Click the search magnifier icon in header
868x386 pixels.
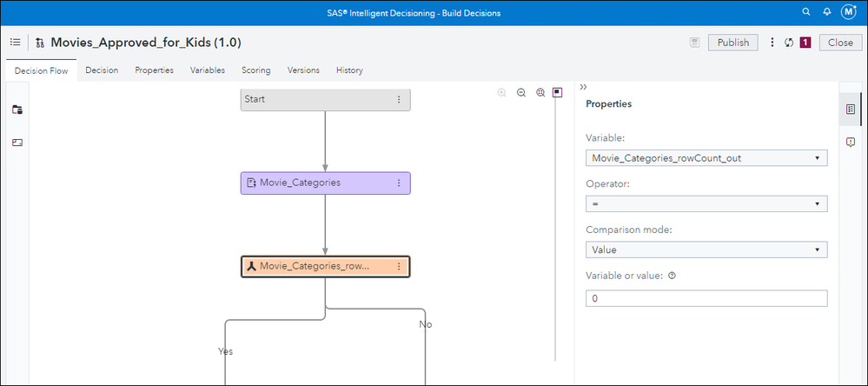[x=806, y=12]
